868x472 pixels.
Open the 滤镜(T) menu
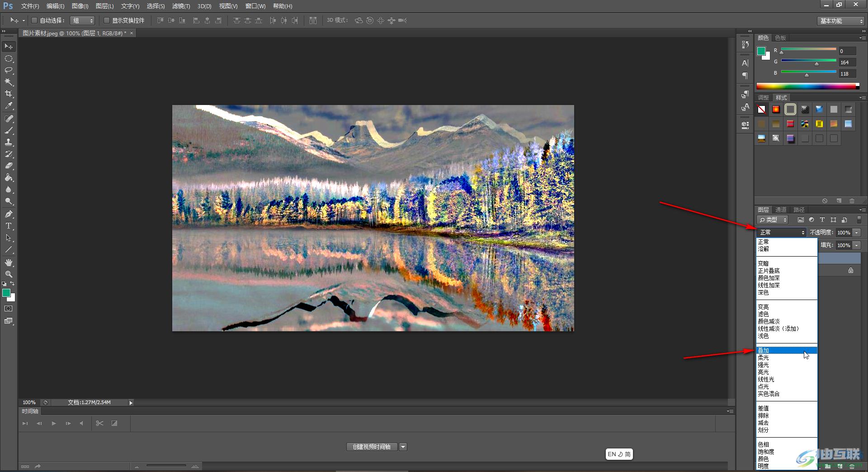pos(181,6)
